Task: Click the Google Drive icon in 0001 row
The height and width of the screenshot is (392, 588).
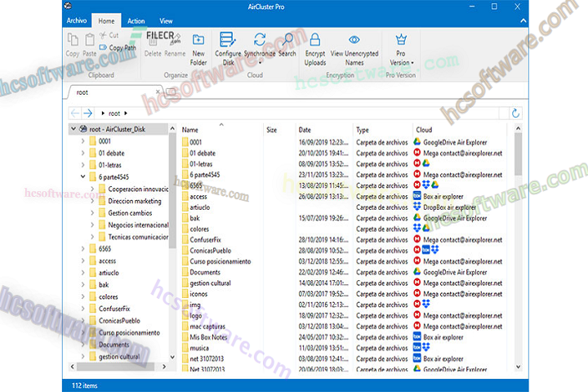Action: [x=417, y=142]
